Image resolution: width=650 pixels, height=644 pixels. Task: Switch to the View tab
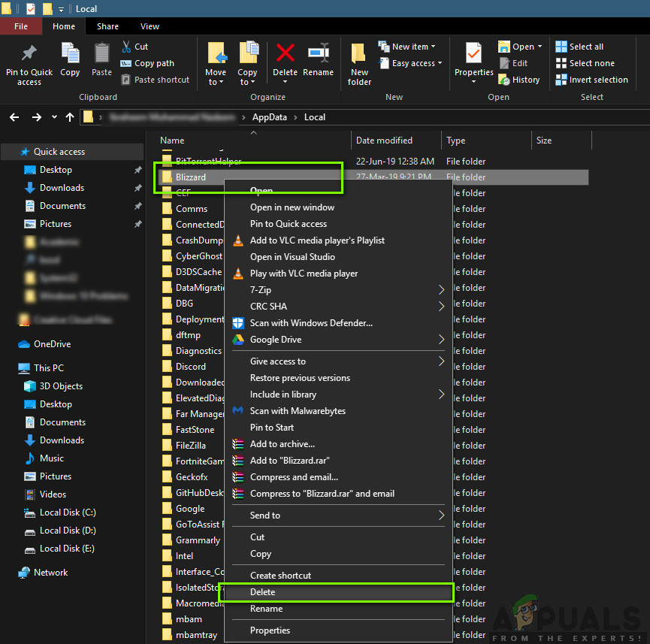149,26
